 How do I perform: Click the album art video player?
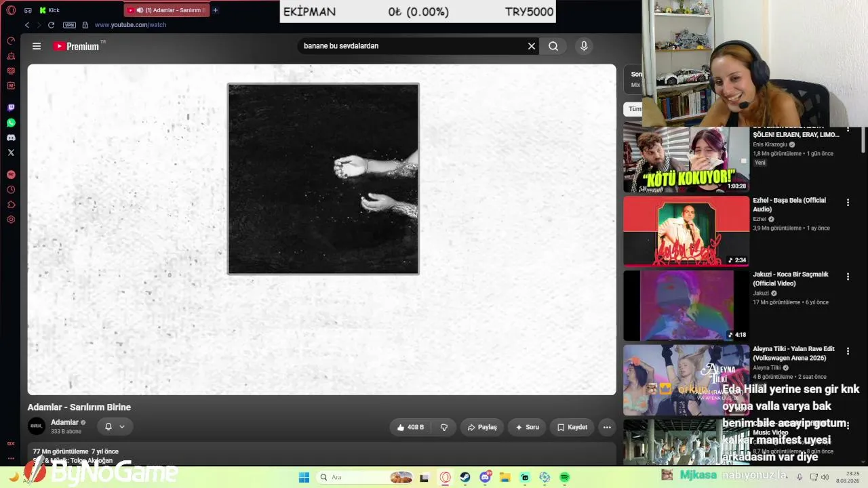pos(322,229)
